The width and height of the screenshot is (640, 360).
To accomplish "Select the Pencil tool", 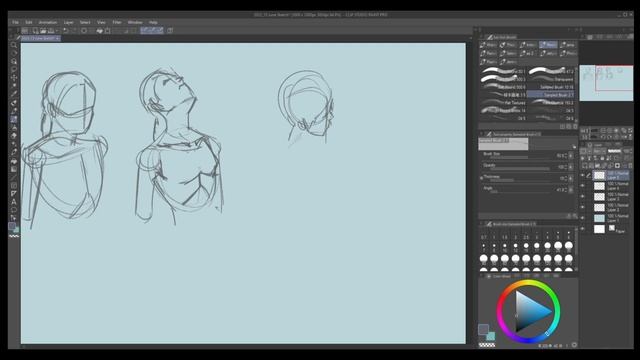I will pos(13,111).
